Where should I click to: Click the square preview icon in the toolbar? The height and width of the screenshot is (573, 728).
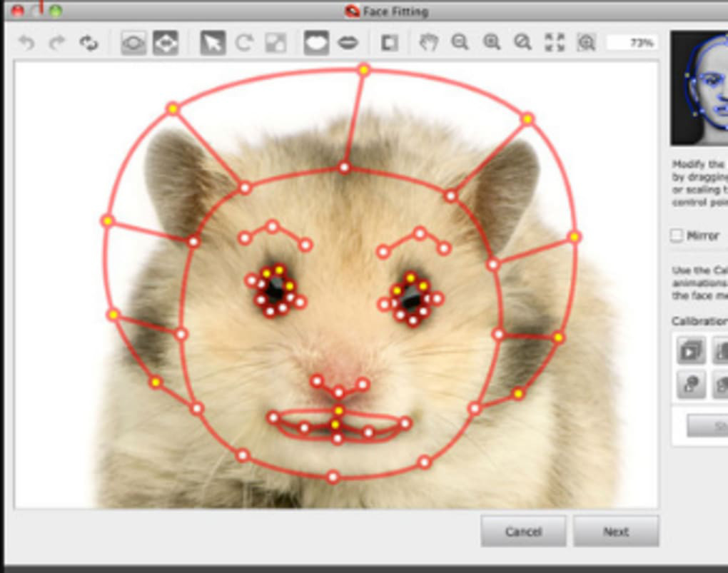(389, 43)
